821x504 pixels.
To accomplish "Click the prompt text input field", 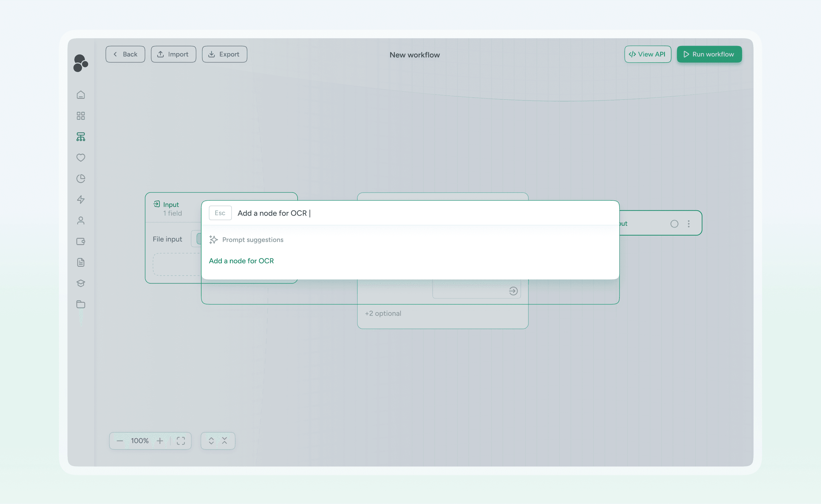I will pos(424,213).
